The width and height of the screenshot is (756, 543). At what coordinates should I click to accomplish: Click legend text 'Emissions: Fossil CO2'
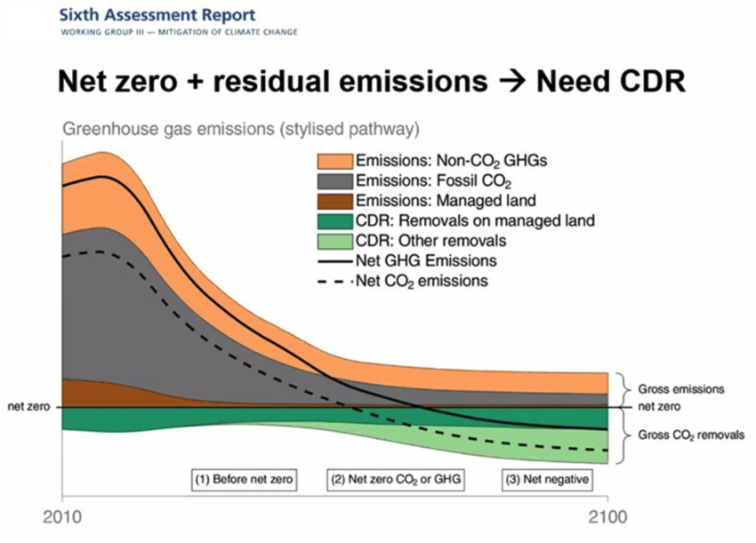(x=433, y=181)
